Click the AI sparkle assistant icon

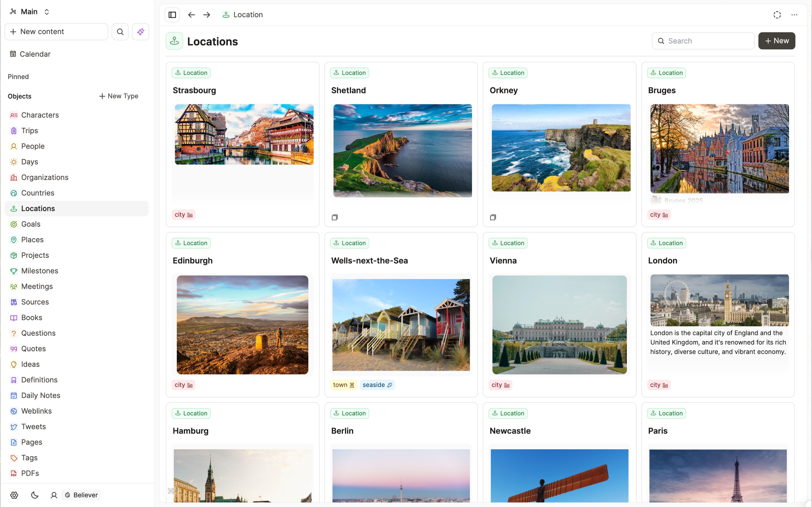(140, 31)
